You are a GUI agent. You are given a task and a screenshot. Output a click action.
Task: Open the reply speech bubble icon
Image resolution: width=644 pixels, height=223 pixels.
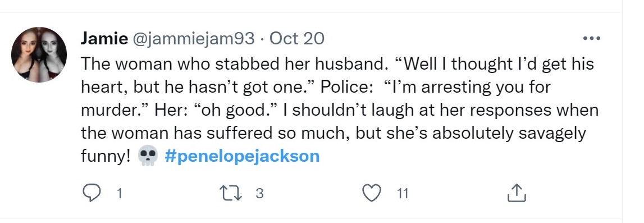click(91, 193)
